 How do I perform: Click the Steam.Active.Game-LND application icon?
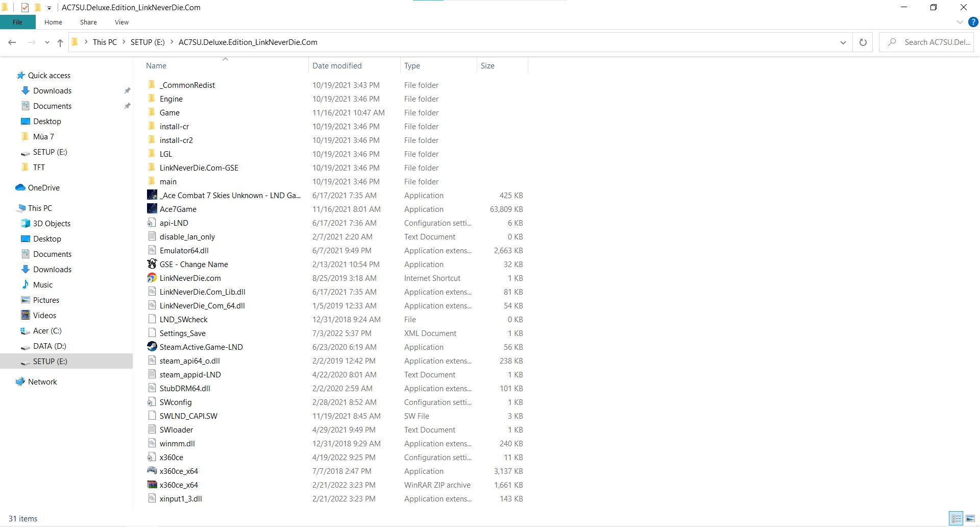152,347
